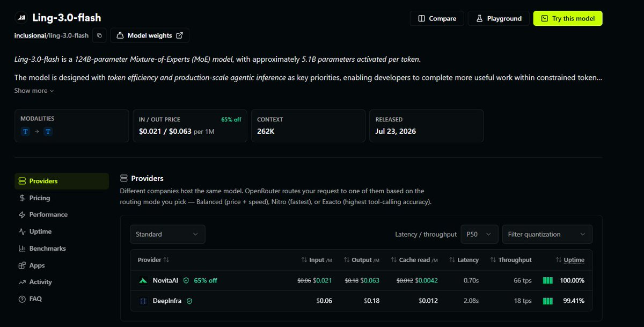Click the Jul 23, 2026 release date
644x327 pixels.
tap(396, 131)
